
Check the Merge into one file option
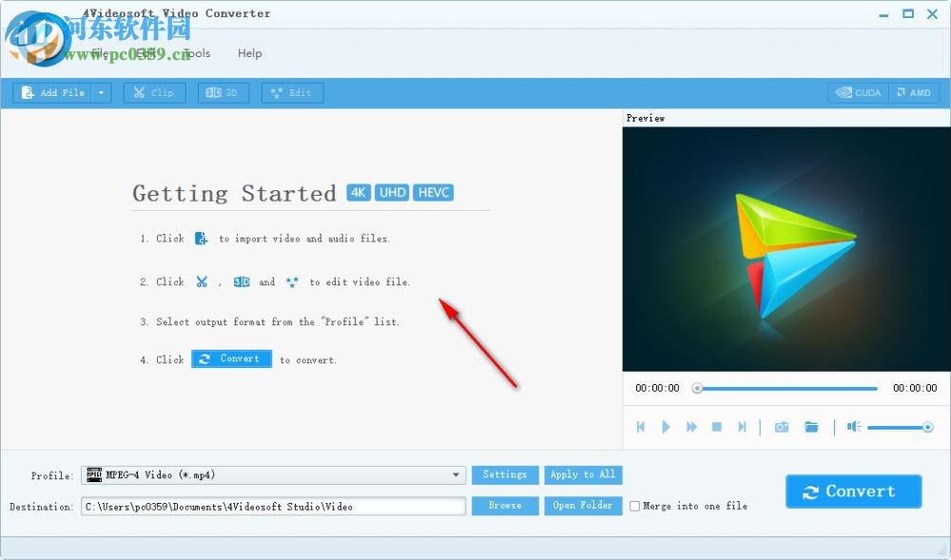(635, 506)
